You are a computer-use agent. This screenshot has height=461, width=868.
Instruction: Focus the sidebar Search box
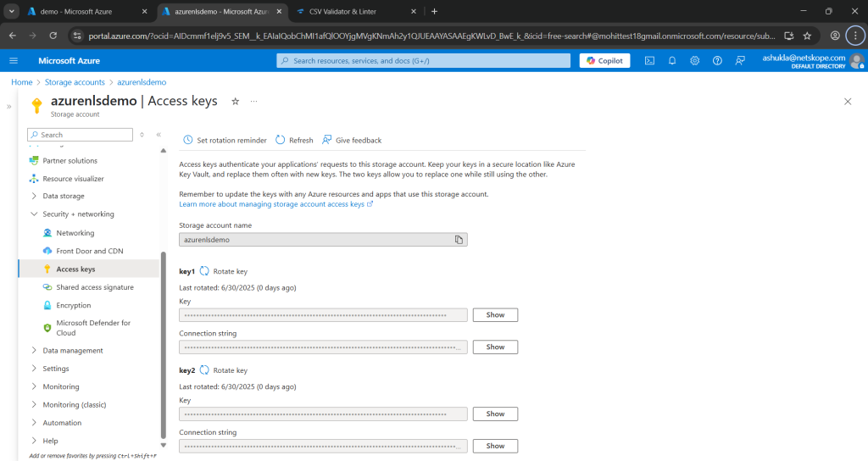80,135
